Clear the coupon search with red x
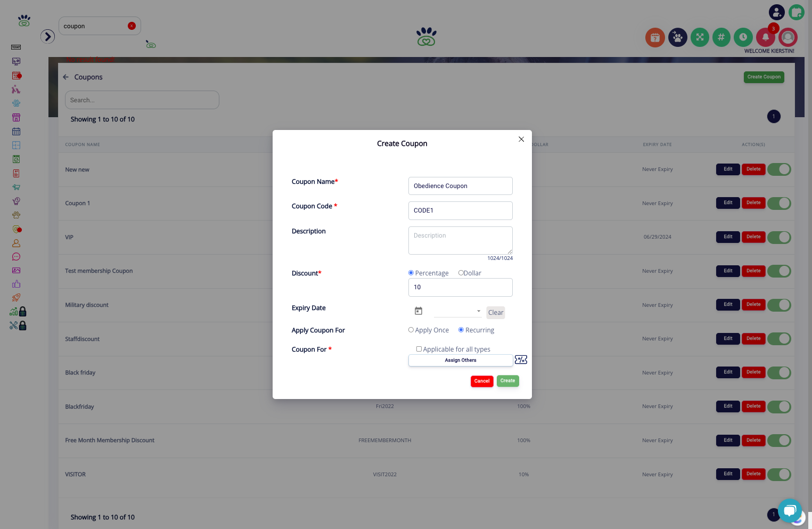This screenshot has width=812, height=529. (x=132, y=26)
